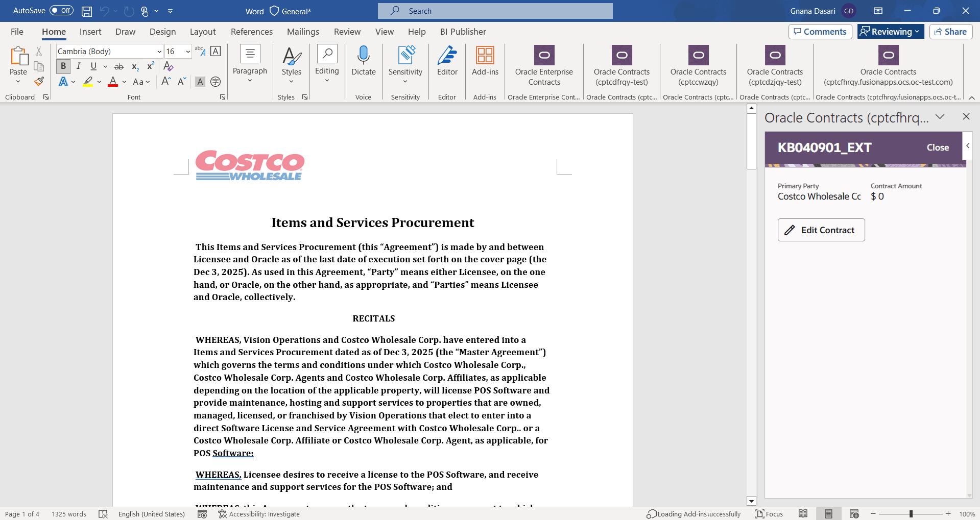
Task: Toggle Focus mode in status bar
Action: coord(769,514)
